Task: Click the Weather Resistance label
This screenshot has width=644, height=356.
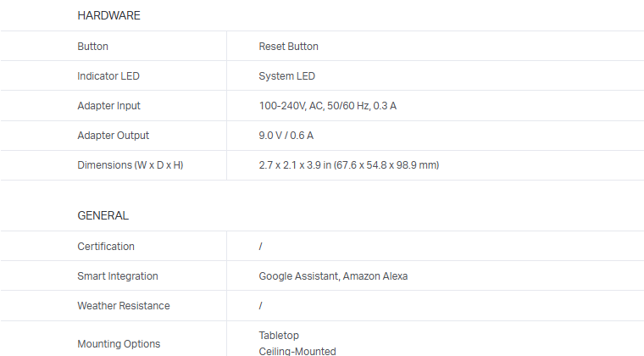Action: point(124,306)
